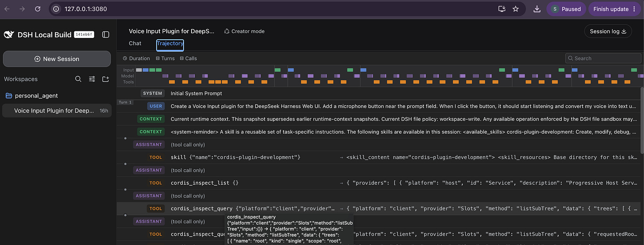Click the site info icon in address bar
The height and width of the screenshot is (245, 644).
(56, 9)
